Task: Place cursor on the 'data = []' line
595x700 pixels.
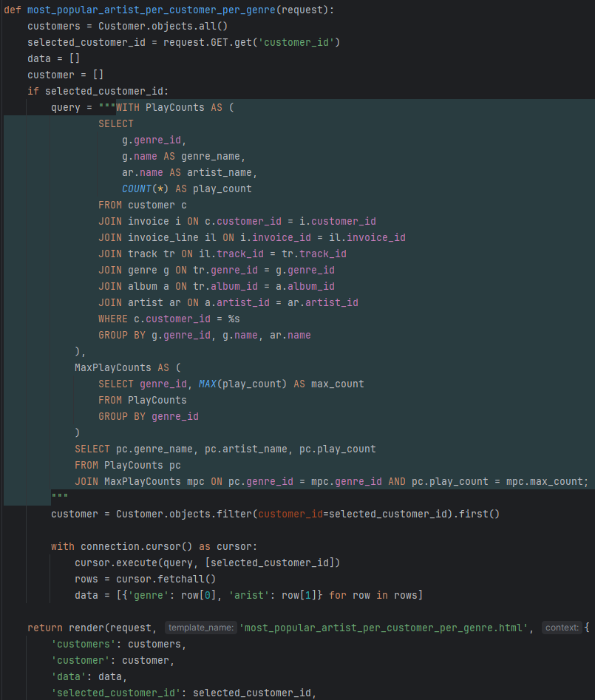Action: [x=53, y=59]
